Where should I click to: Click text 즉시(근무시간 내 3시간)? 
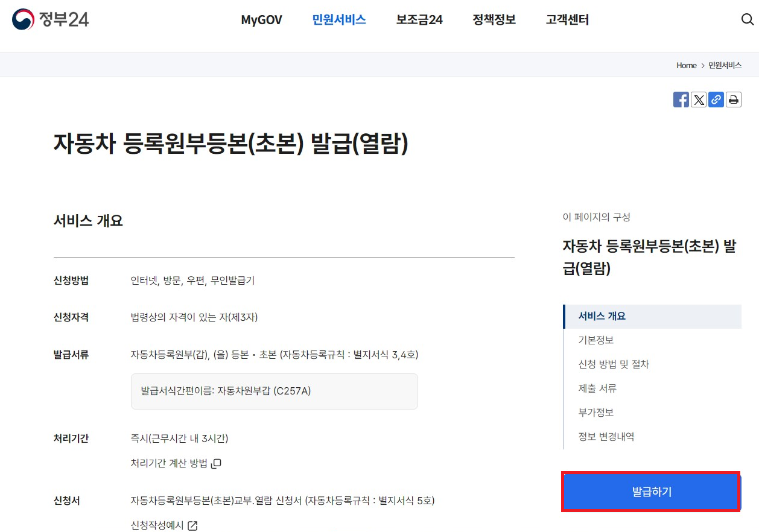click(179, 439)
